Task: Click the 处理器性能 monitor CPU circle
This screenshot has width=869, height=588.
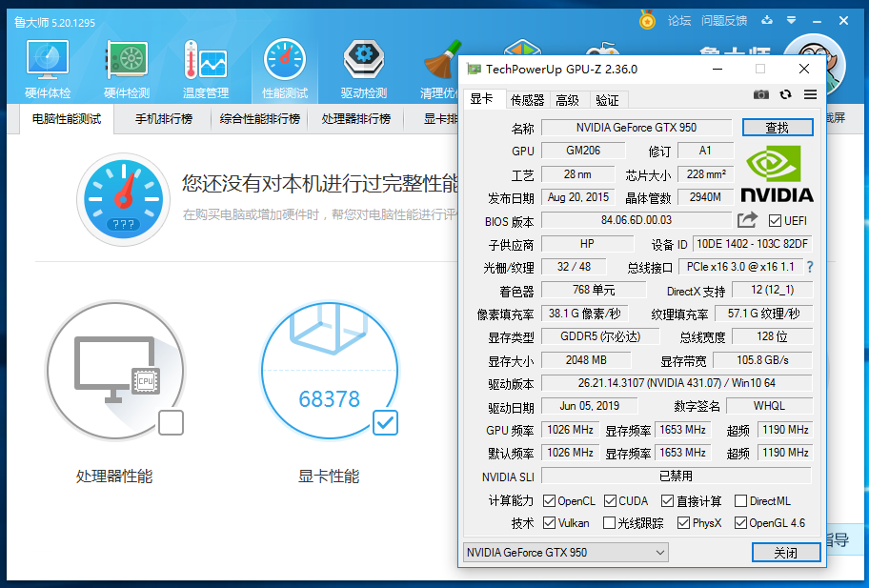Action: [x=115, y=370]
